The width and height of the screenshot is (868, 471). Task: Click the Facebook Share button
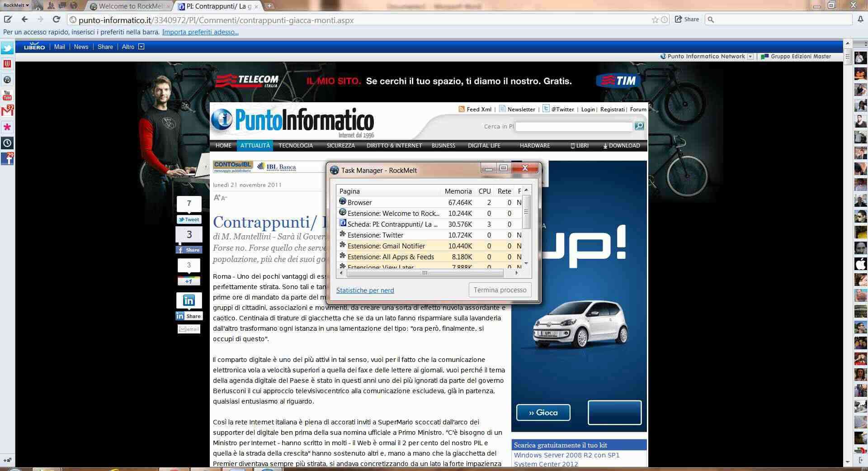tap(189, 250)
